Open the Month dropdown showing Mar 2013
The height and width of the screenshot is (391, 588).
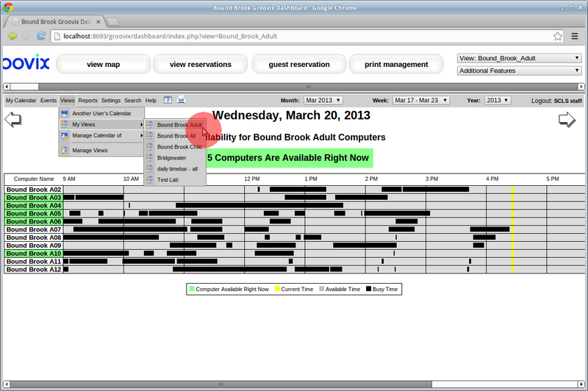[323, 100]
